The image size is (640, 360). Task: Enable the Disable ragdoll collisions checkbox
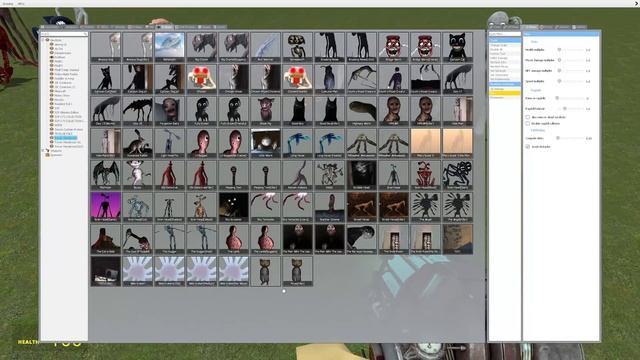[x=527, y=123]
